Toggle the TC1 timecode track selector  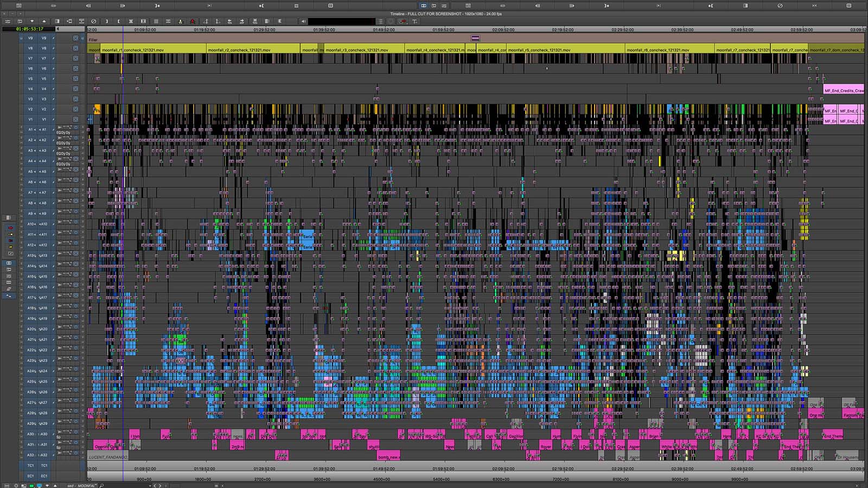point(44,465)
